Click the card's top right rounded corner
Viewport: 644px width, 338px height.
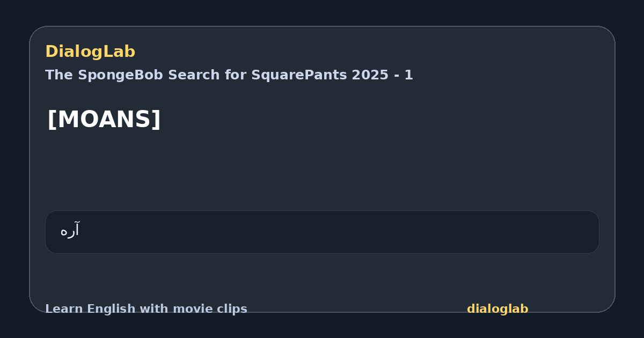(605, 35)
